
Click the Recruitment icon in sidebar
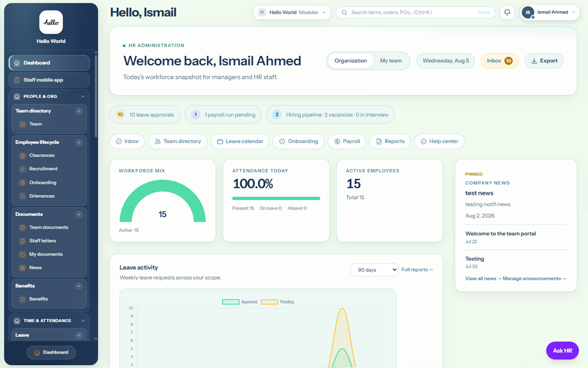[22, 169]
